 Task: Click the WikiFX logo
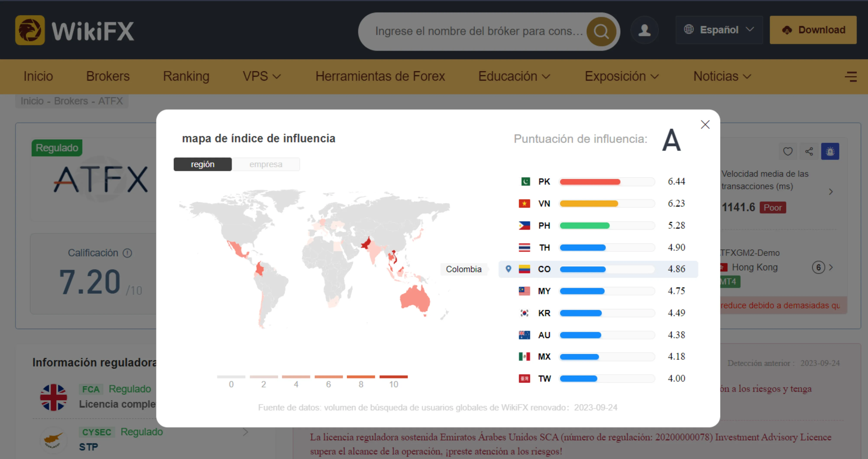pyautogui.click(x=74, y=30)
